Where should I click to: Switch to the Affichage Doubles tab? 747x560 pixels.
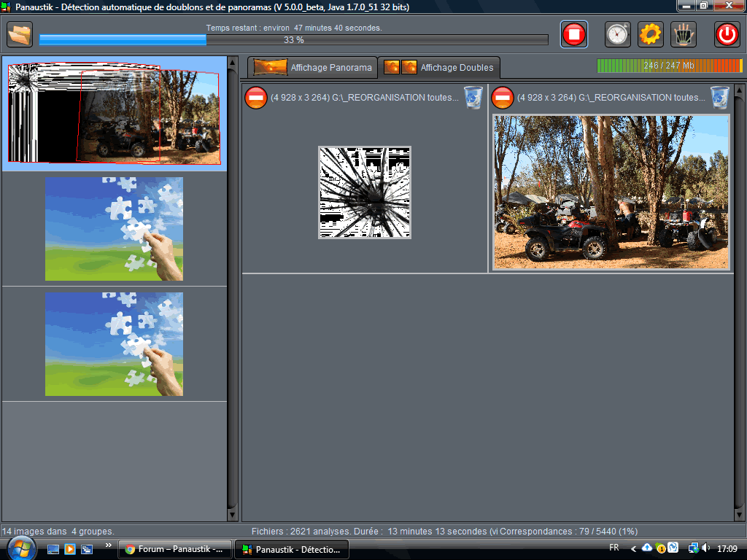(439, 68)
